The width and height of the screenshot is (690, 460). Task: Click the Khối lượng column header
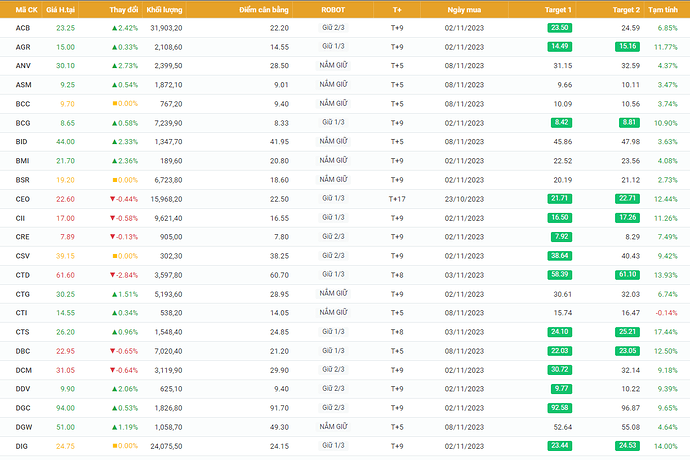click(x=164, y=9)
